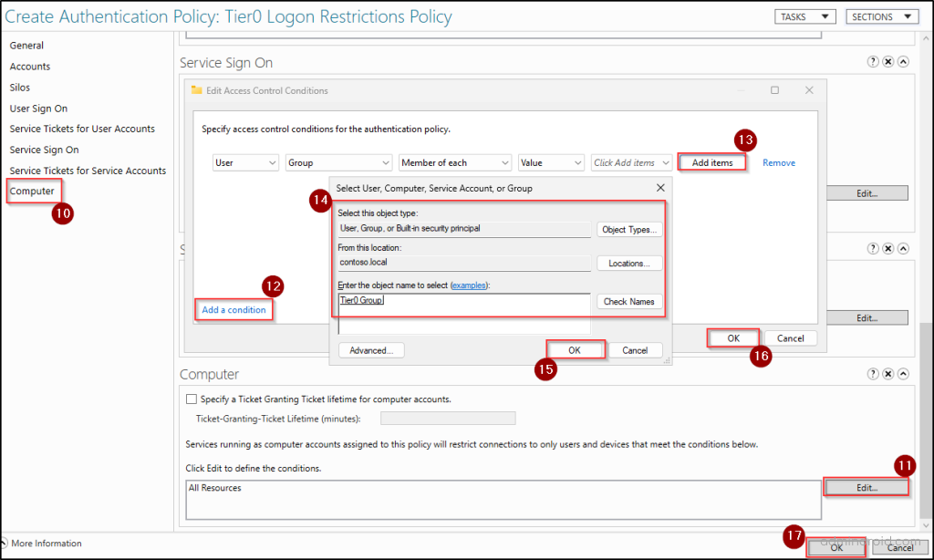Click the help icon on Service Sign On header
Screen dimensions: 934x560
(874, 61)
